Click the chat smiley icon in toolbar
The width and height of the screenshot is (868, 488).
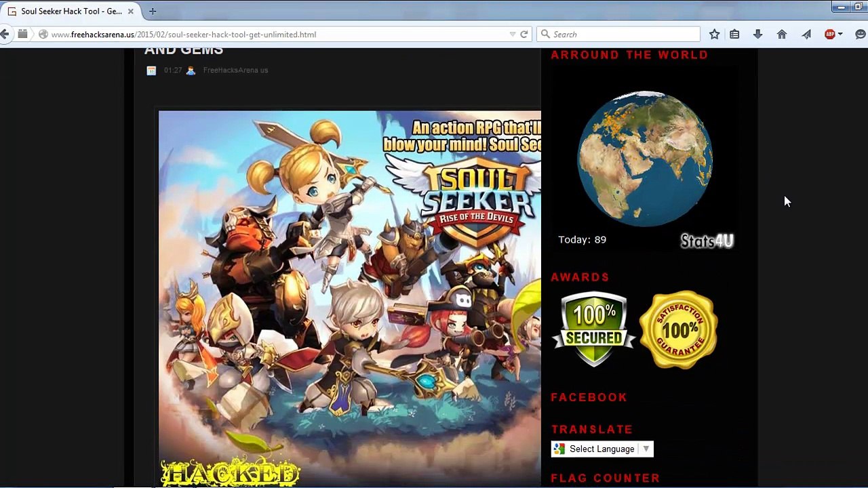[x=861, y=34]
